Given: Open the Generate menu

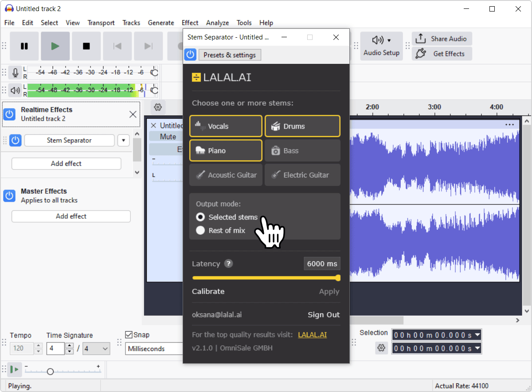Looking at the screenshot, I should click(x=161, y=23).
